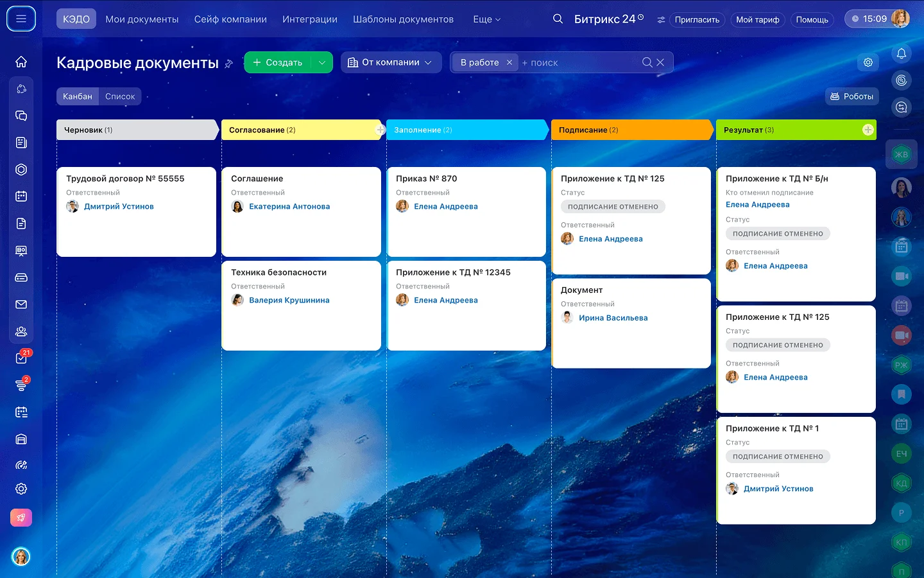Image resolution: width=924 pixels, height=578 pixels.
Task: Click the Черновик column header
Action: coord(137,130)
